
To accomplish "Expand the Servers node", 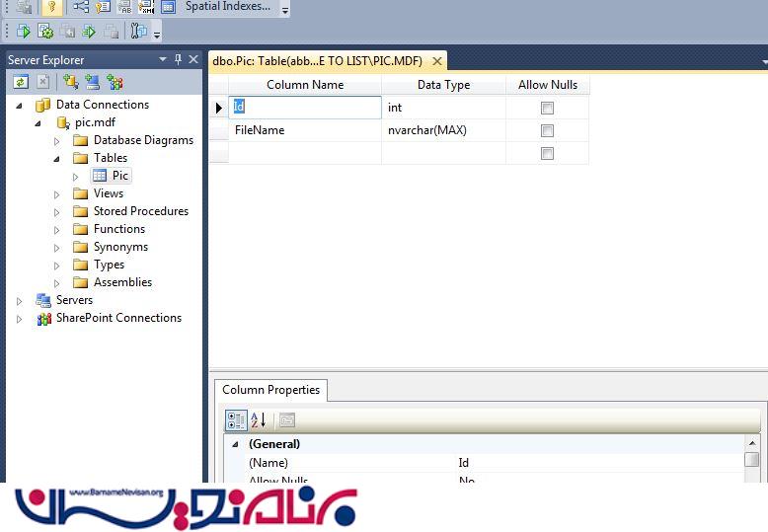I will [x=19, y=301].
